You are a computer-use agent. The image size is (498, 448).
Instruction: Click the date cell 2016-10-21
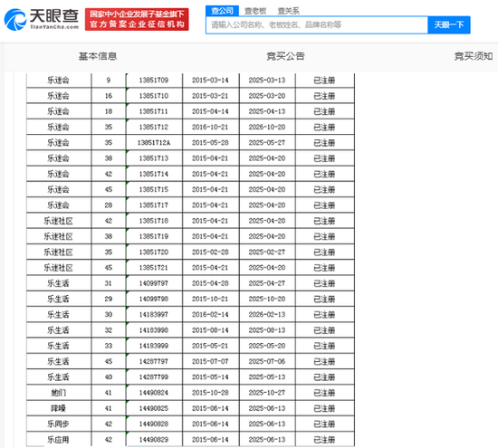pos(210,127)
